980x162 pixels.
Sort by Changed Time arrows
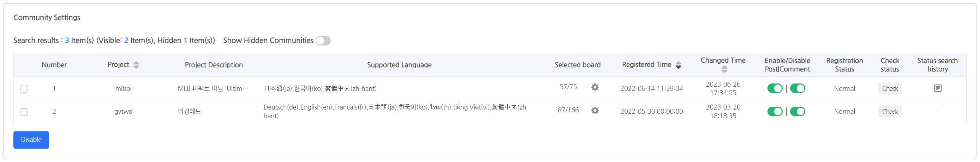pos(724,69)
